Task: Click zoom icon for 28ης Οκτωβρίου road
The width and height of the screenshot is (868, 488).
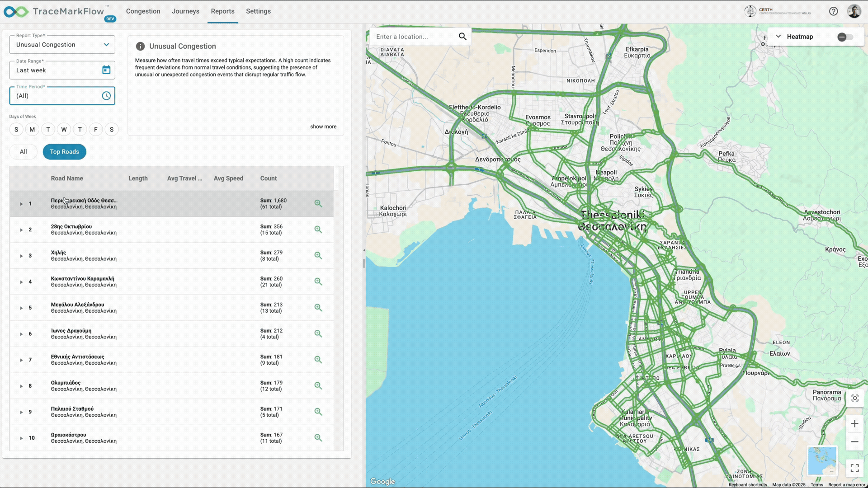Action: point(318,230)
